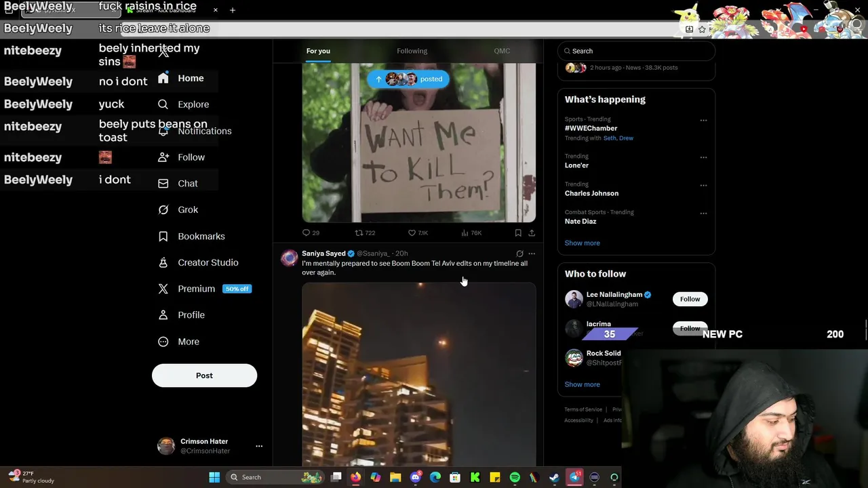The height and width of the screenshot is (488, 868).
Task: Open Bookmarks page
Action: 191,236
